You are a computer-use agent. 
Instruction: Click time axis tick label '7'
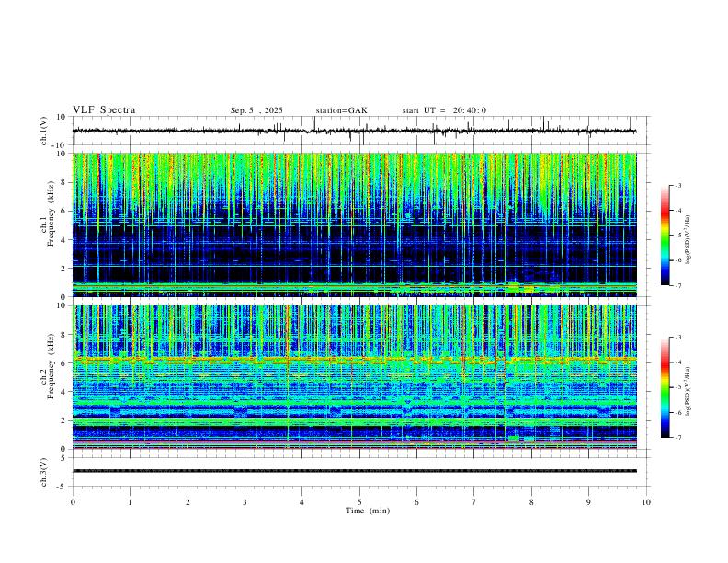(x=474, y=502)
